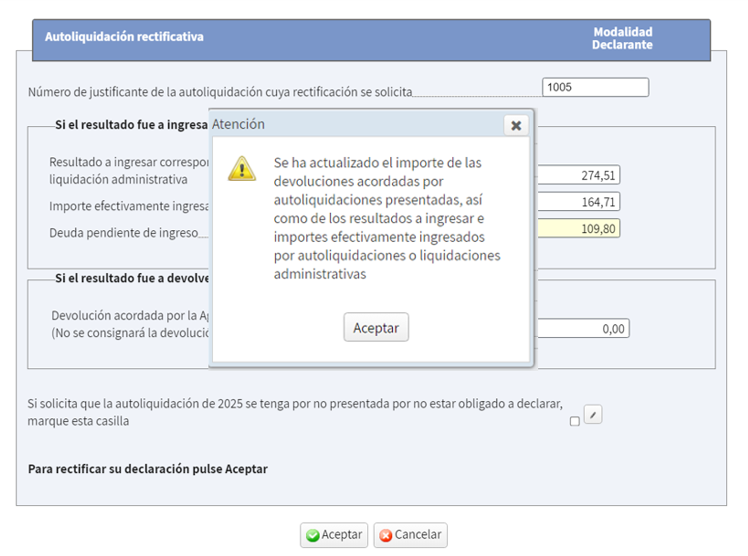Click the yellow warning triangle icon
Viewport: 748px width, 556px height.
tap(241, 168)
